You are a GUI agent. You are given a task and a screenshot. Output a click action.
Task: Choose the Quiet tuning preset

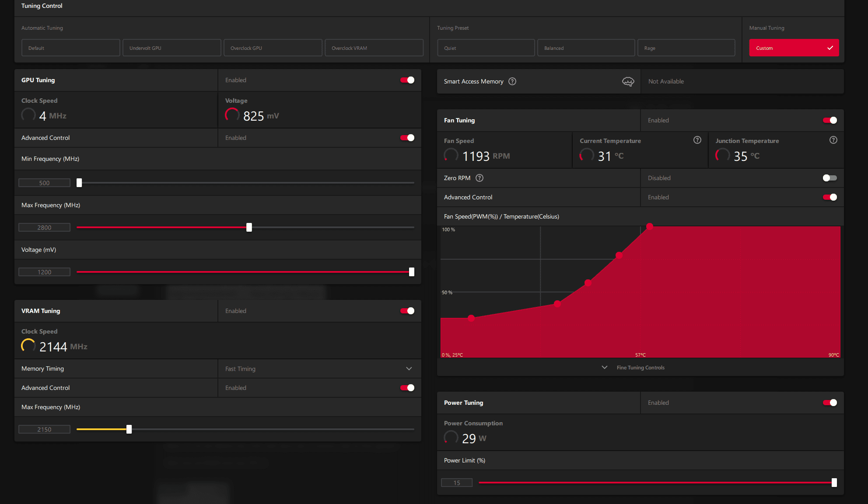pos(486,48)
